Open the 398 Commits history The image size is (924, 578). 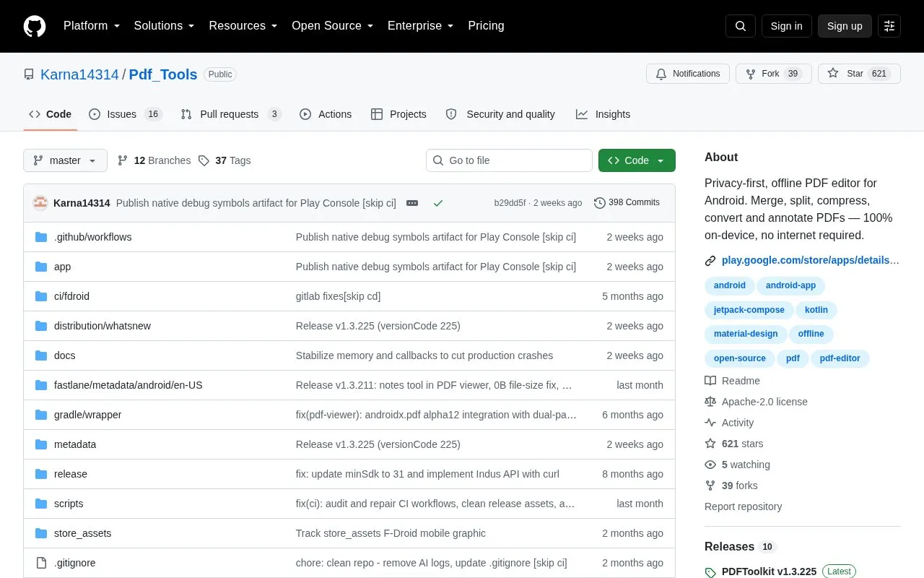coord(627,203)
